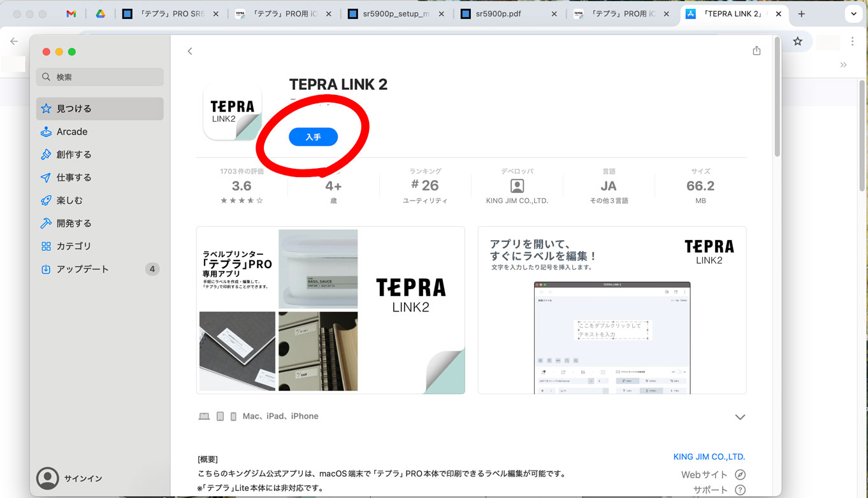Viewport: 868px width, 498px height.
Task: Click the iPad device icon
Action: click(x=220, y=416)
